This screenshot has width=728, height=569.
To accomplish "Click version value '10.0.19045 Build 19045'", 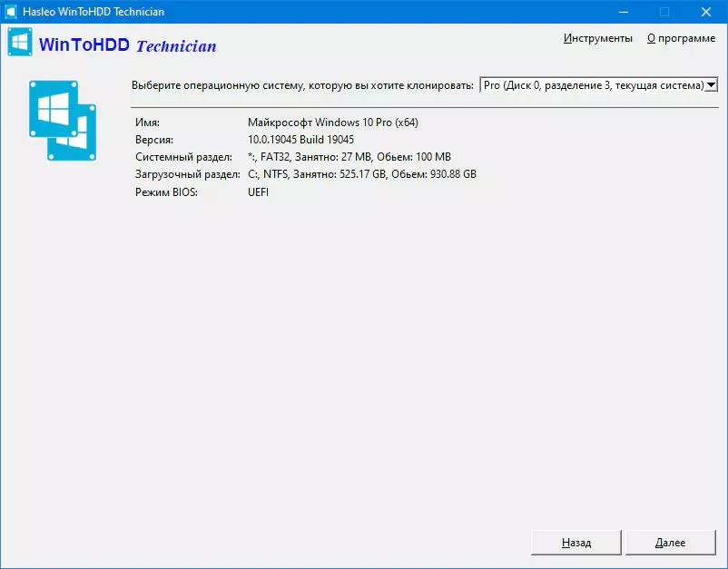I will 300,140.
